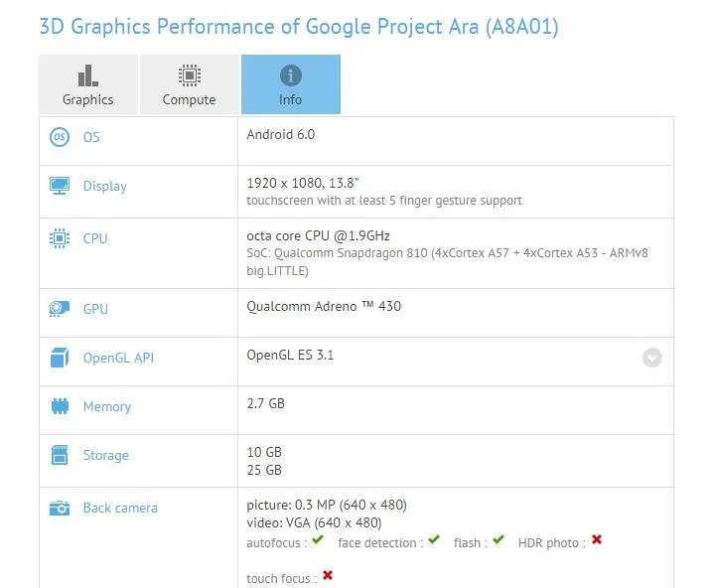Click the OpenGL API label

tap(118, 358)
